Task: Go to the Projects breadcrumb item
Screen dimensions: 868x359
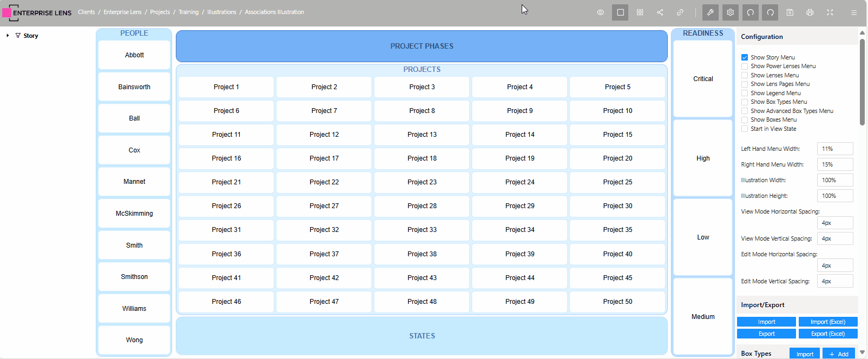Action: tap(160, 12)
